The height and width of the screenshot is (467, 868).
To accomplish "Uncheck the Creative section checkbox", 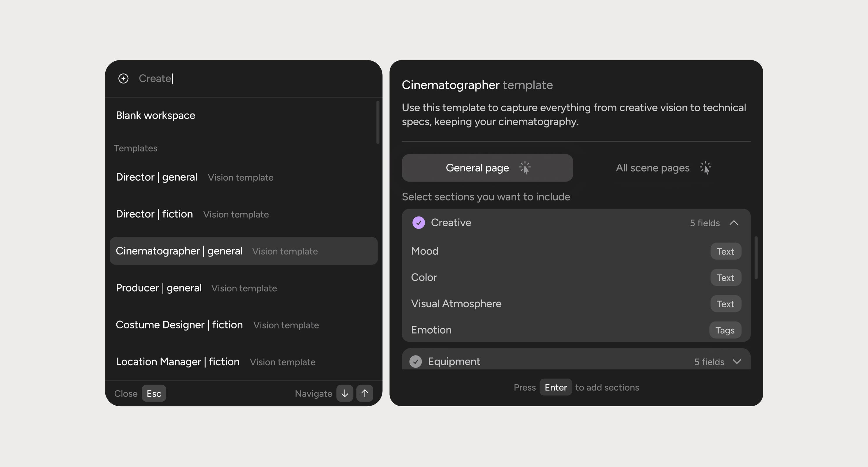I will pos(419,222).
